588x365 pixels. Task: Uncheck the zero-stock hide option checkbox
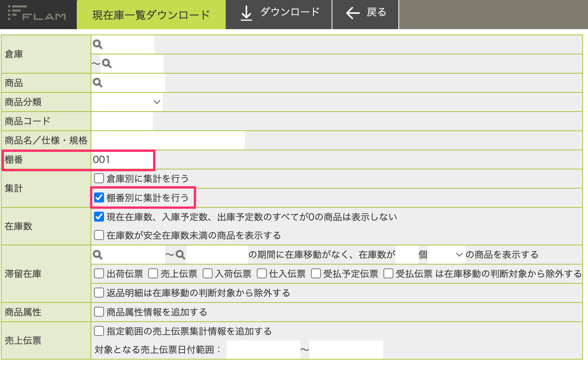pos(99,217)
